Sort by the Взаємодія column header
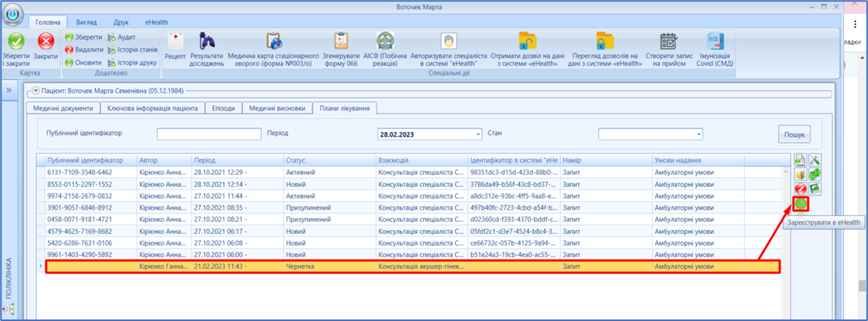 [x=421, y=160]
